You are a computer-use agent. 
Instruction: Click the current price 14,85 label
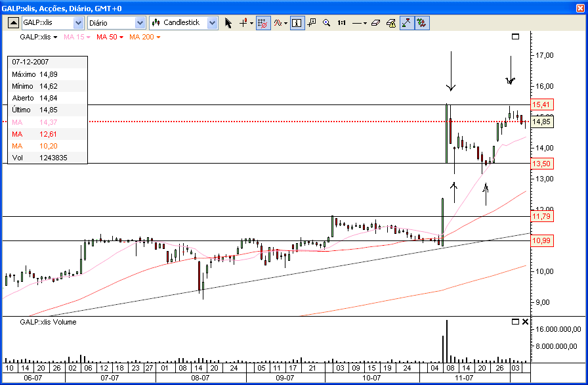(x=542, y=122)
